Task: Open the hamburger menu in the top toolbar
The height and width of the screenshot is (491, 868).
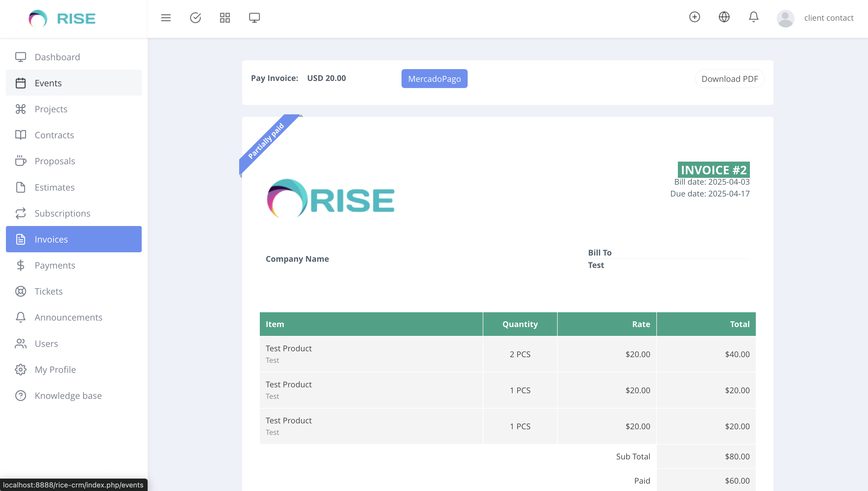Action: (x=165, y=17)
